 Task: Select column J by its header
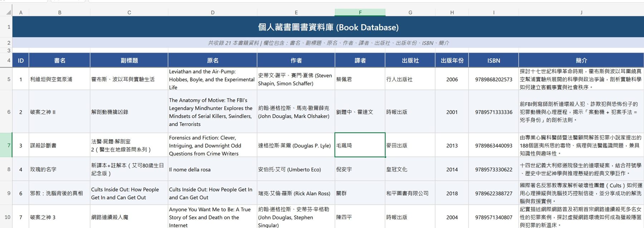581,13
